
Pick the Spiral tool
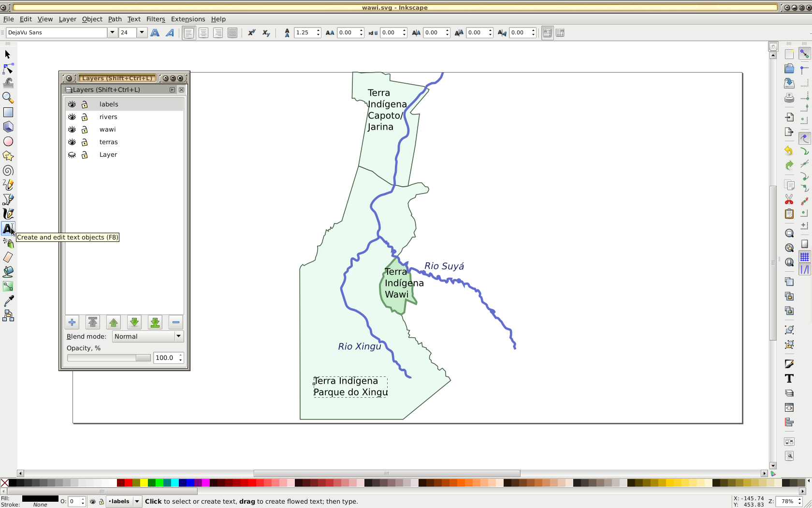8,171
